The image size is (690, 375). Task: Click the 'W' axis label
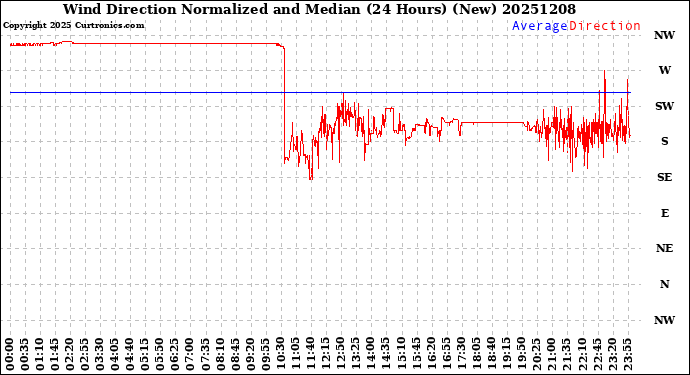coord(664,70)
